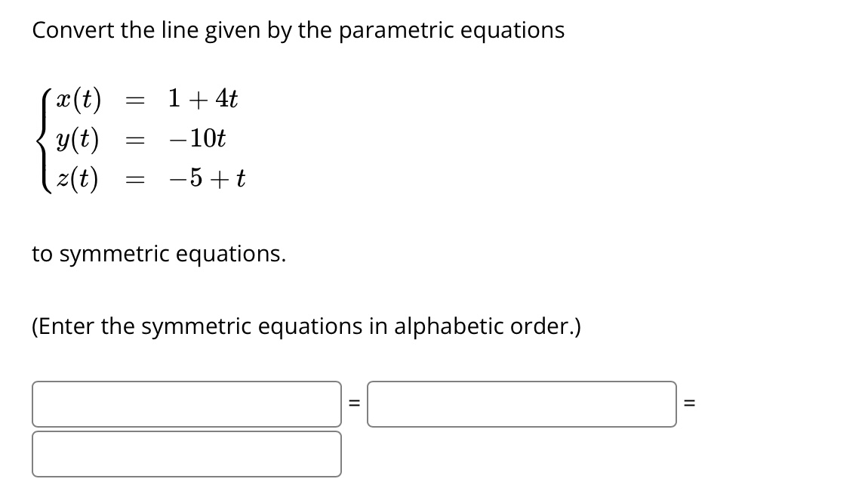Select the title text about parametric equations
The image size is (868, 482).
(x=297, y=29)
